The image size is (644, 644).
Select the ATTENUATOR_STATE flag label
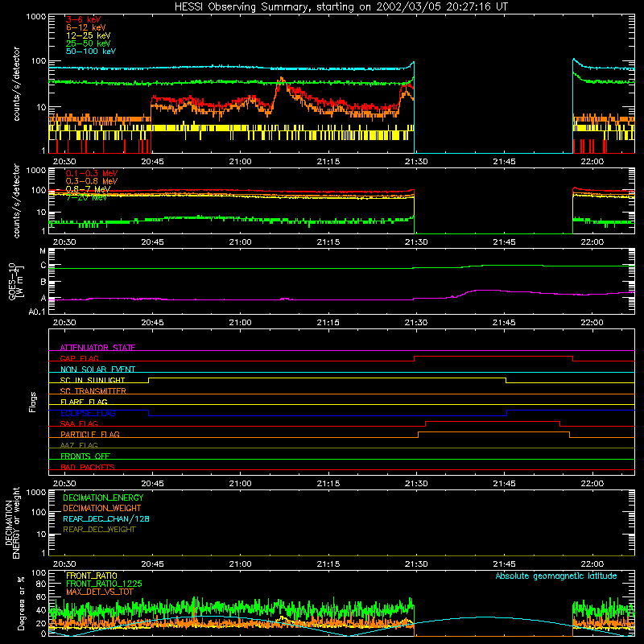97,348
